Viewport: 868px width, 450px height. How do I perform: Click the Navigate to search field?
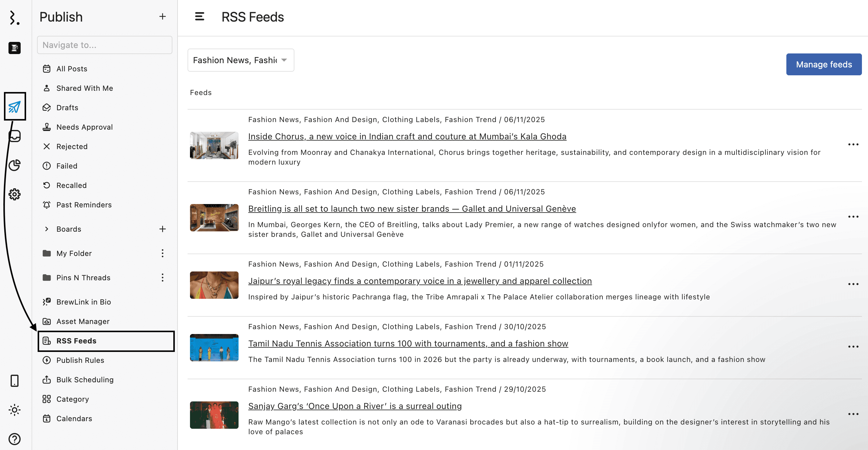point(104,45)
